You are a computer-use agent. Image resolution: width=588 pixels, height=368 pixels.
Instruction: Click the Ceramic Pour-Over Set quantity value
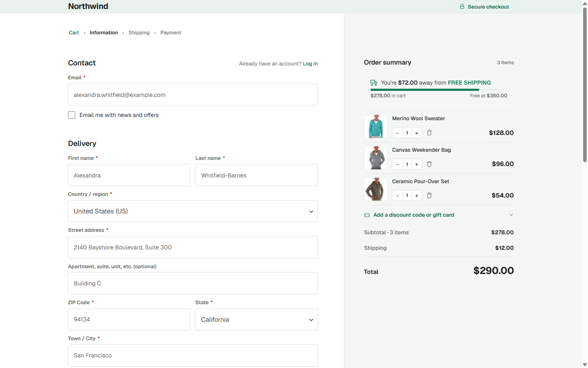pos(407,195)
